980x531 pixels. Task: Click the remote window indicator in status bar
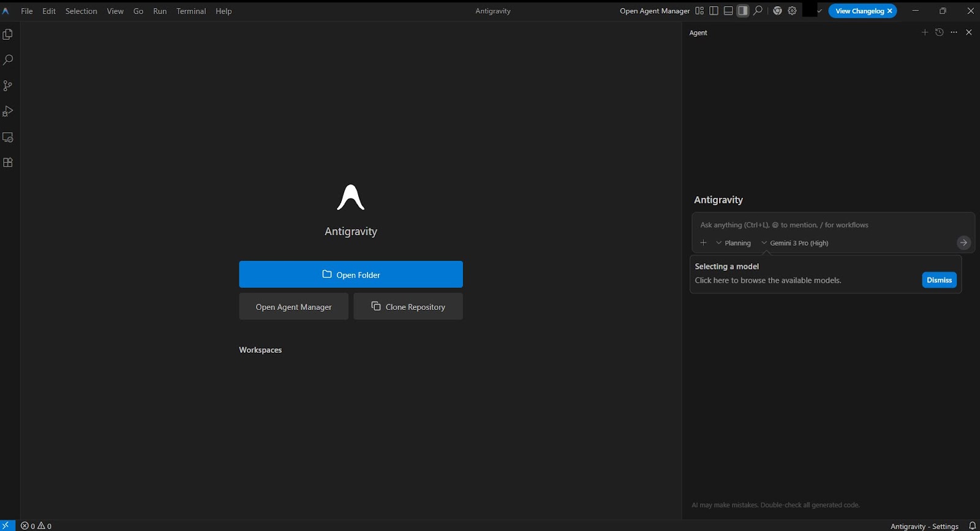(x=7, y=525)
